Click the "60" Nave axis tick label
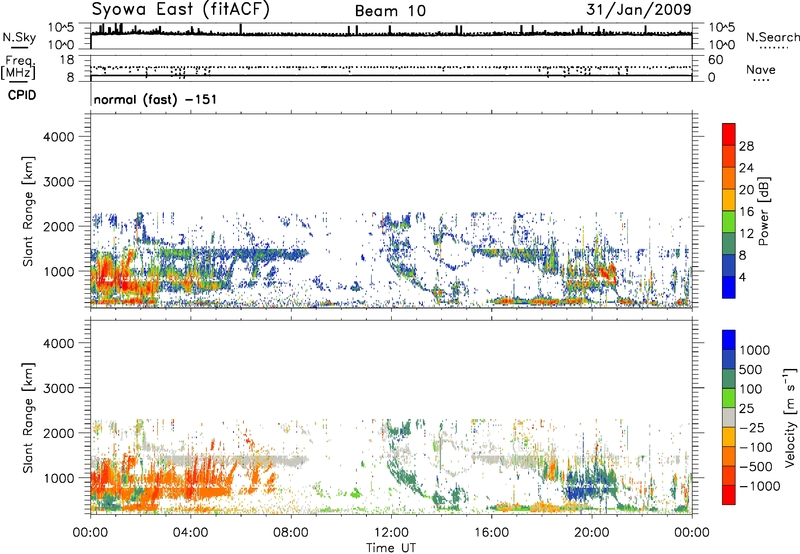Image resolution: width=800 pixels, height=554 pixels. point(715,60)
